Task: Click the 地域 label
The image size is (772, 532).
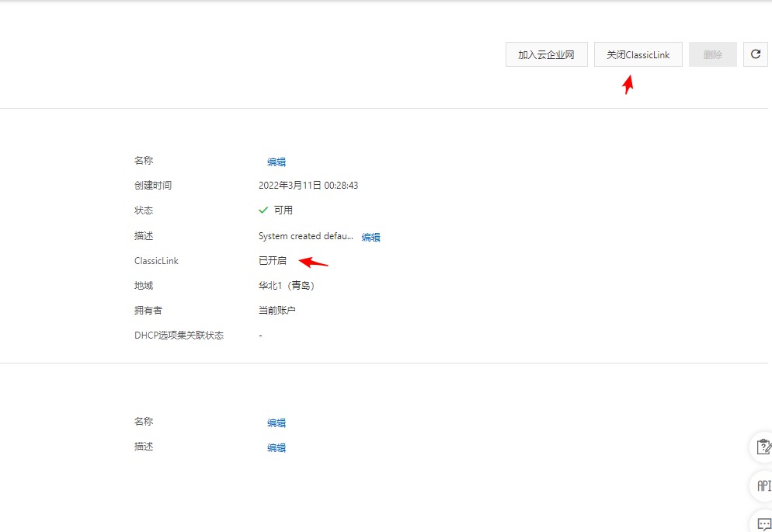Action: click(x=143, y=286)
